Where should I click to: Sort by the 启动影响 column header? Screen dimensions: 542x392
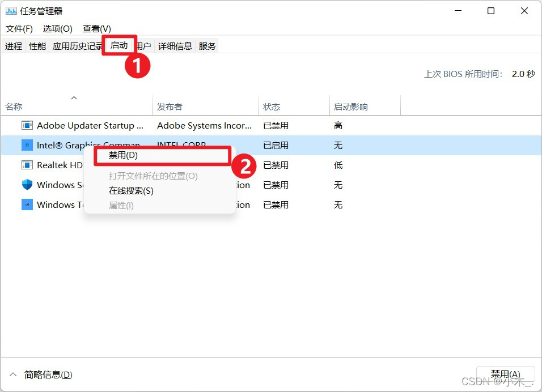click(x=365, y=106)
